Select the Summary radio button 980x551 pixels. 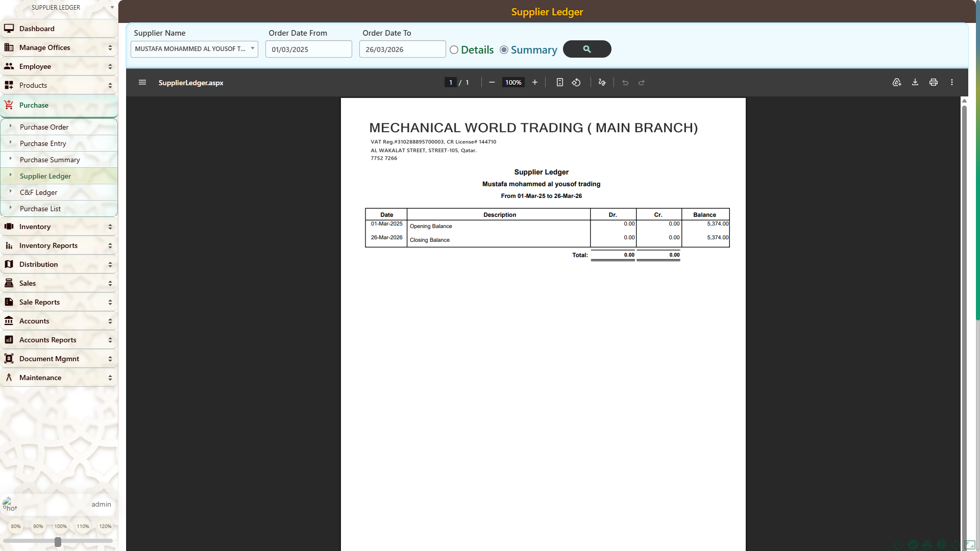[504, 50]
